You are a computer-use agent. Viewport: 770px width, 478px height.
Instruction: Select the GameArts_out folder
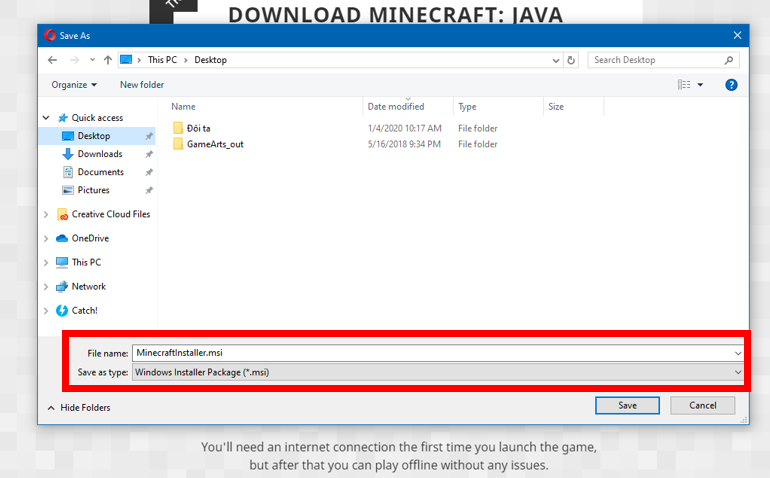point(214,144)
